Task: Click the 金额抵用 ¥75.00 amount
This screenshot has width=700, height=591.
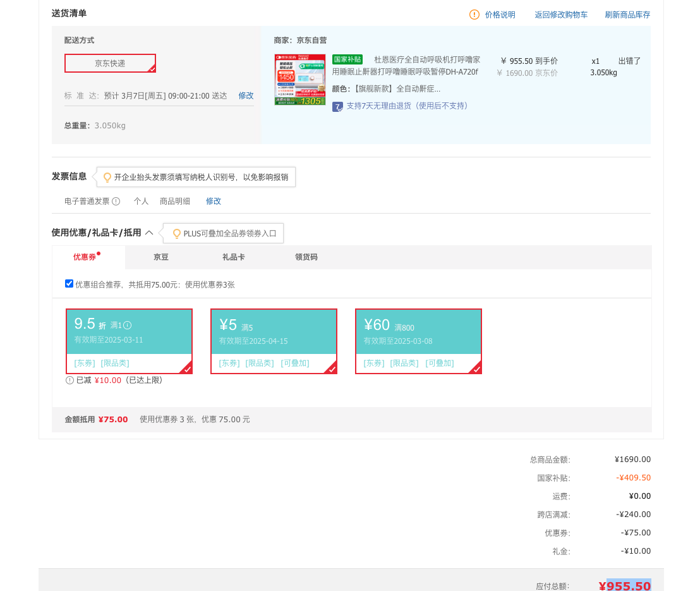Action: pyautogui.click(x=113, y=420)
